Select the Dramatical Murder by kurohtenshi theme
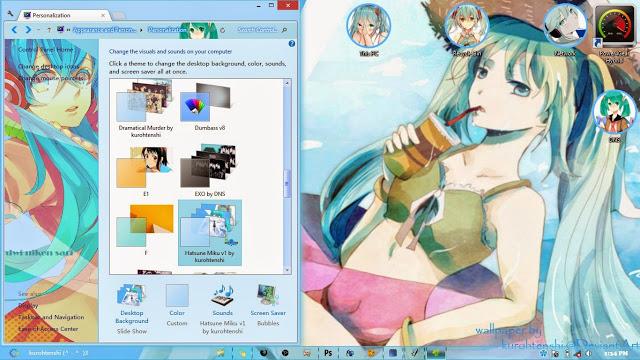 tap(146, 109)
